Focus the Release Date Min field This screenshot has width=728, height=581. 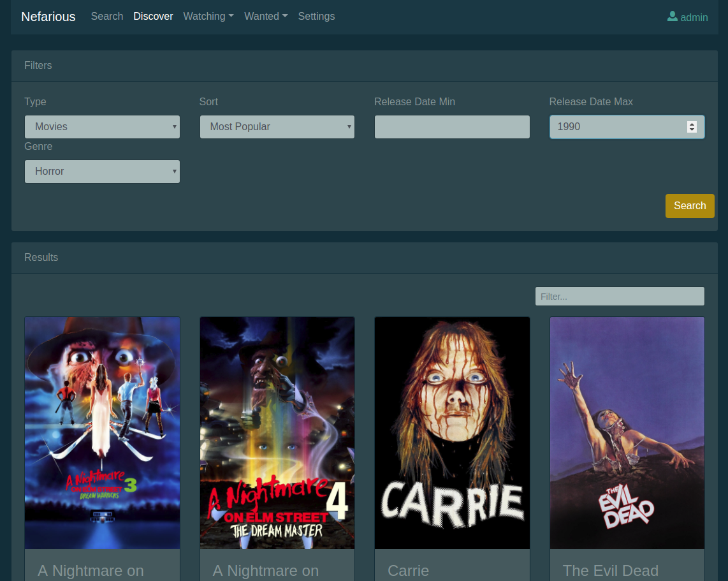click(452, 127)
